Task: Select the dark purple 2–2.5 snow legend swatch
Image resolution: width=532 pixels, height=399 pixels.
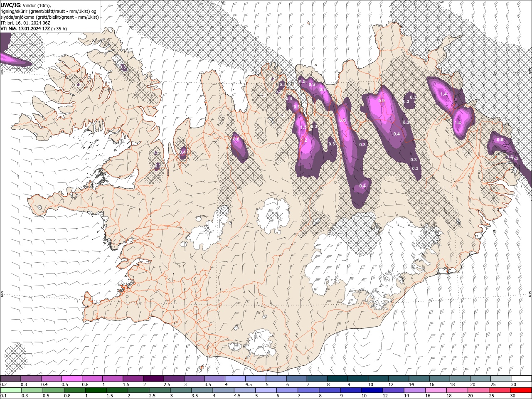Action: point(153,379)
